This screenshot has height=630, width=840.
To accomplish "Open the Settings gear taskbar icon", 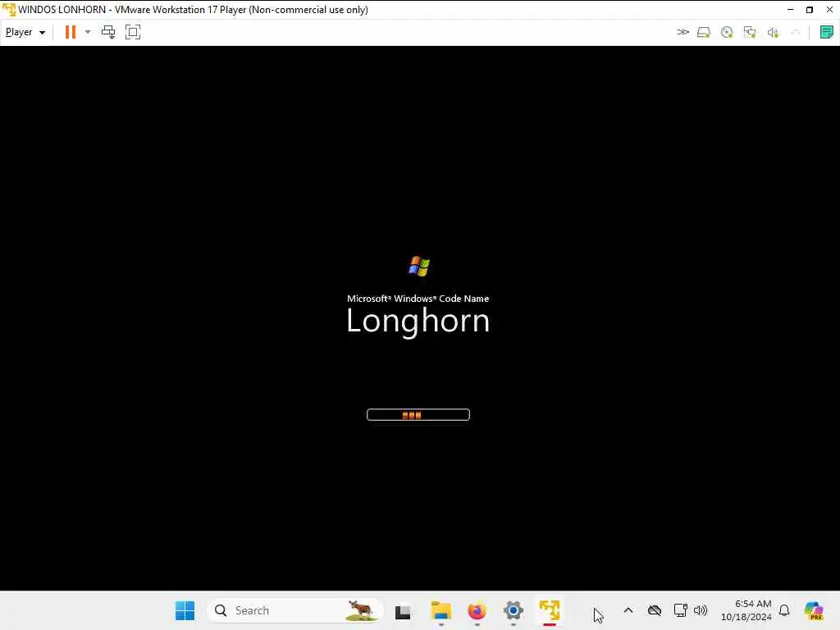I will 514,610.
